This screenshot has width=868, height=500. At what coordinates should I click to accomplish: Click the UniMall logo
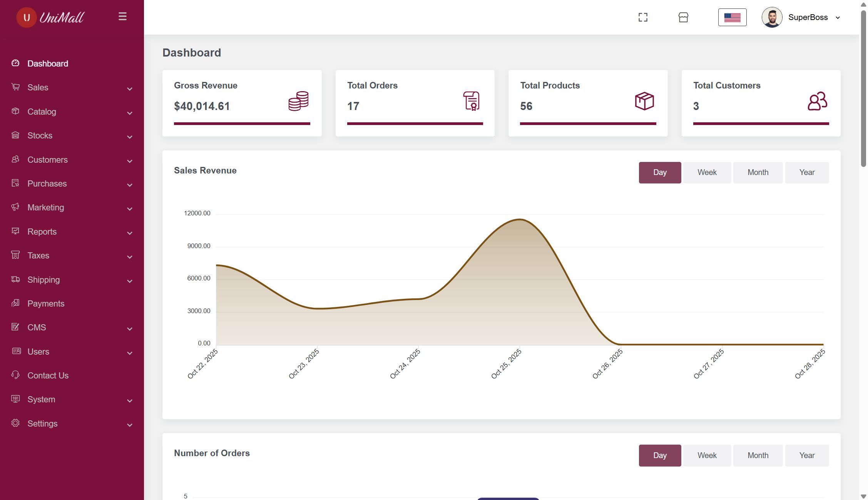pyautogui.click(x=51, y=17)
